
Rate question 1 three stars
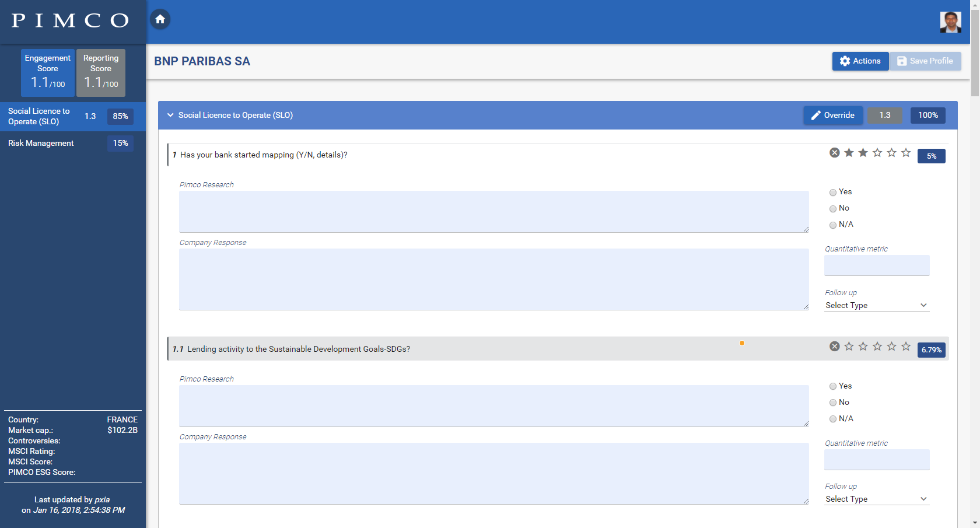tap(877, 153)
